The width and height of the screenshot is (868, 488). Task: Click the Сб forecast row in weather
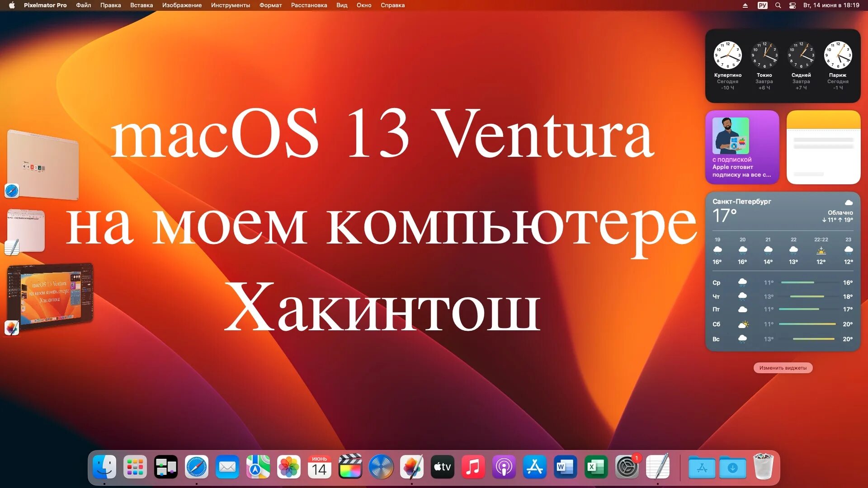click(783, 324)
